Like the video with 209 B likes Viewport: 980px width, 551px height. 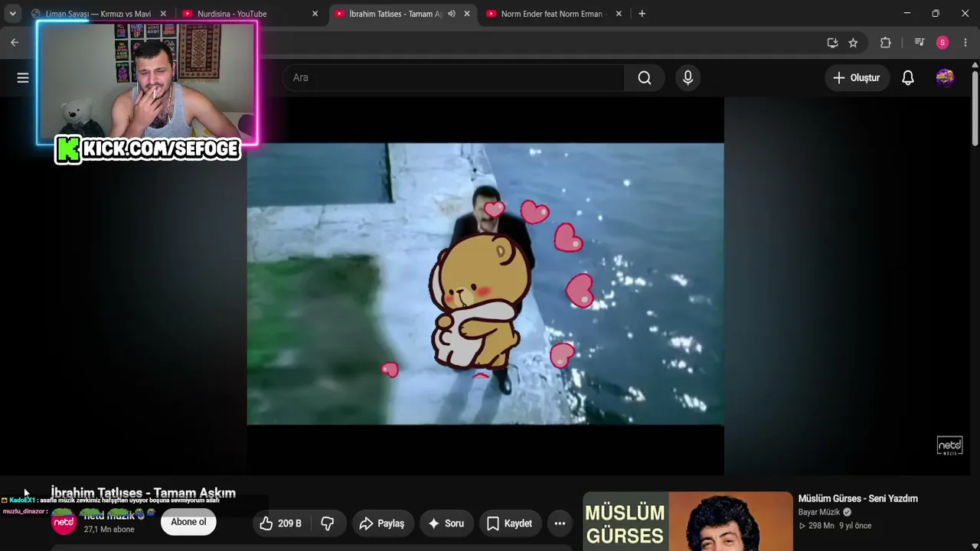click(281, 523)
